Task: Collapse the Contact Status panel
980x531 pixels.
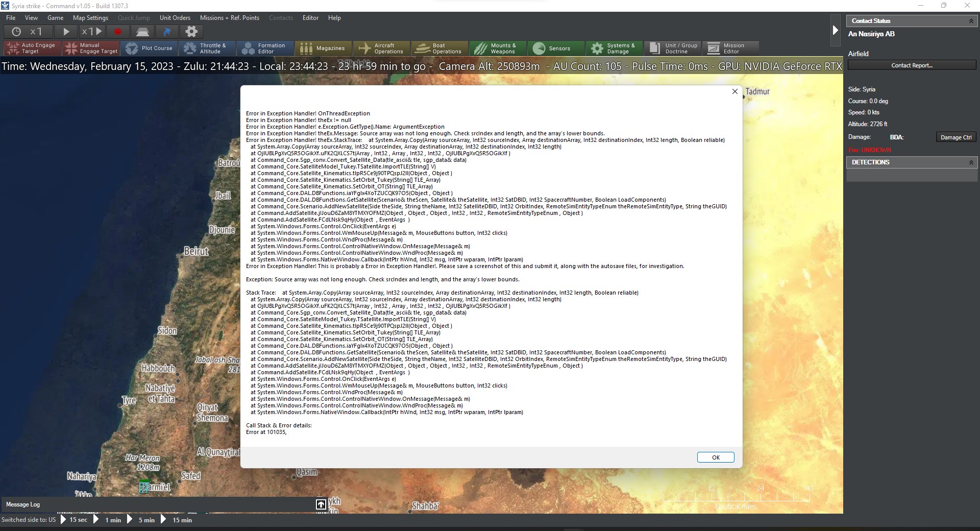Action: 971,21
